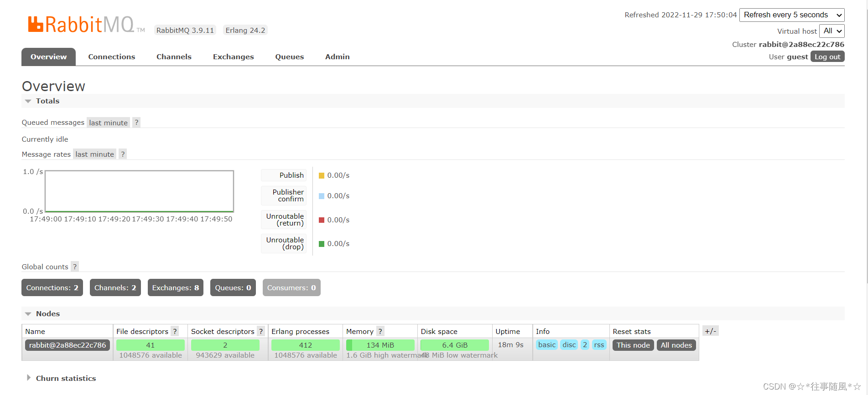Click the Uptime value 18m 9s

(511, 345)
